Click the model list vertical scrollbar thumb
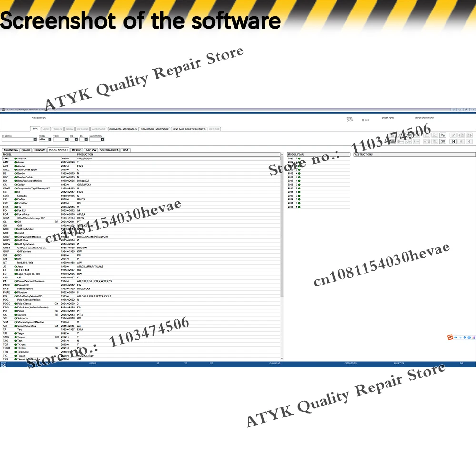 pos(282,226)
